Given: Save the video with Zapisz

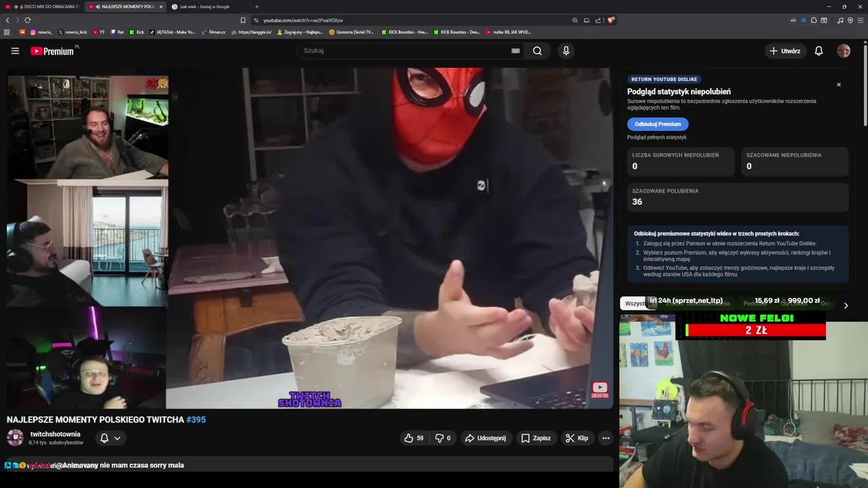Looking at the screenshot, I should coord(536,438).
